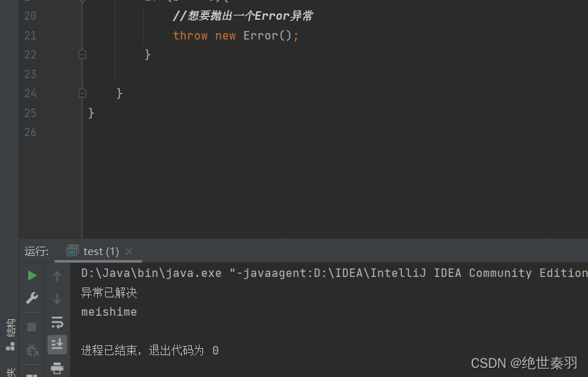Click the 'throw new Error();' code line
Image resolution: width=588 pixels, height=377 pixels.
(235, 36)
